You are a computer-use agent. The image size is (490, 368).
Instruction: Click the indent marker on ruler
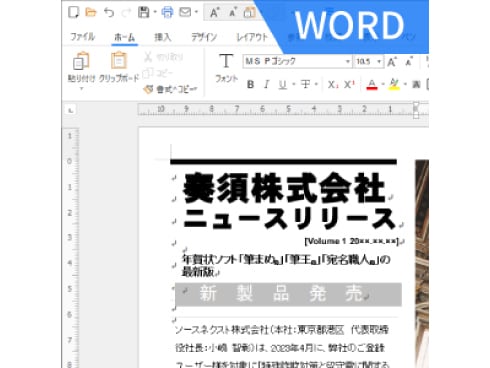point(416,110)
